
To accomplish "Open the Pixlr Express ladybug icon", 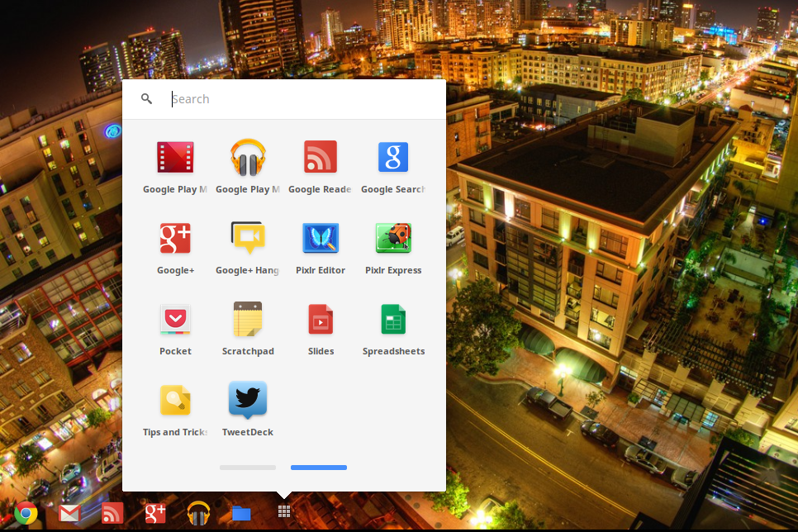I will 393,238.
